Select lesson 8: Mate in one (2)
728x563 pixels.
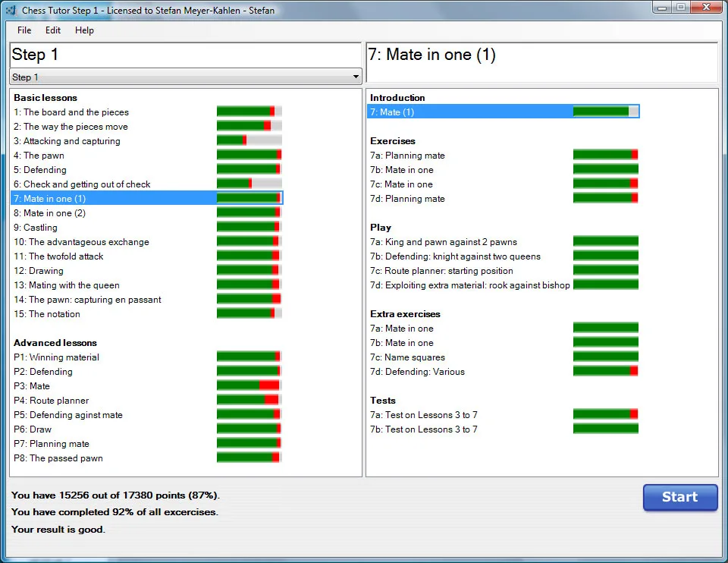(x=50, y=212)
